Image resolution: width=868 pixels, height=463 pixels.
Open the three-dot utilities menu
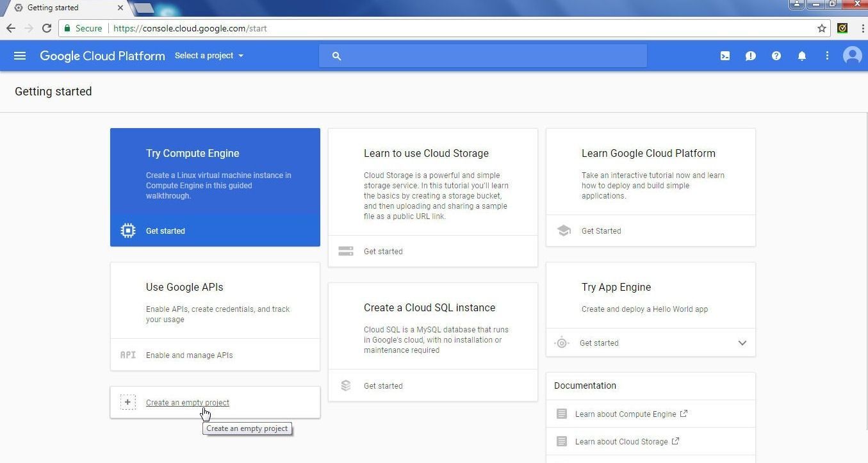(827, 56)
